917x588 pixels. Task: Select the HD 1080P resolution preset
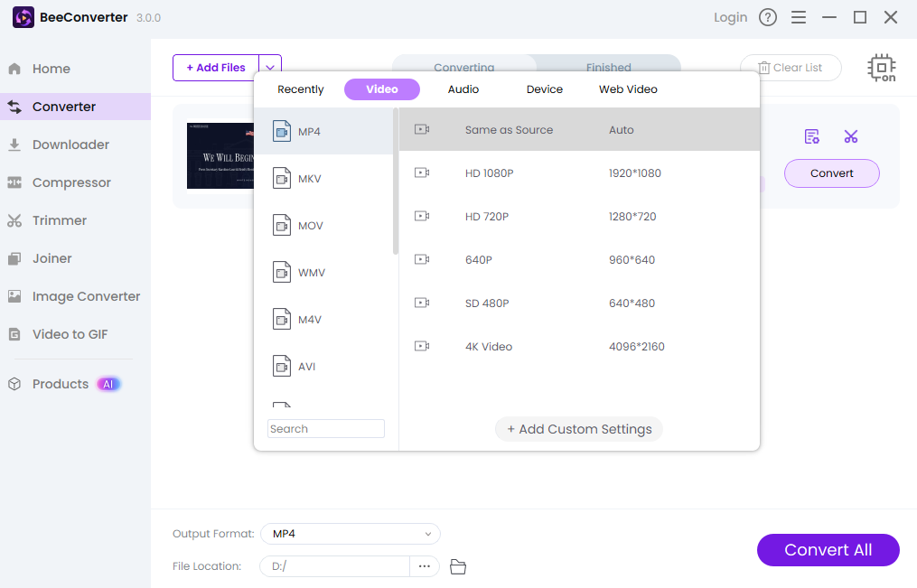(x=489, y=173)
